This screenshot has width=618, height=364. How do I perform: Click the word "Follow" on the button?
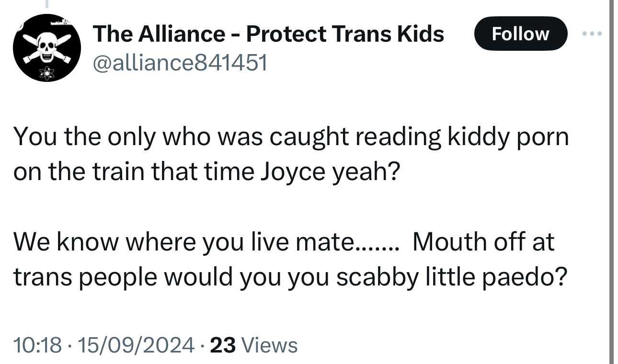[520, 34]
